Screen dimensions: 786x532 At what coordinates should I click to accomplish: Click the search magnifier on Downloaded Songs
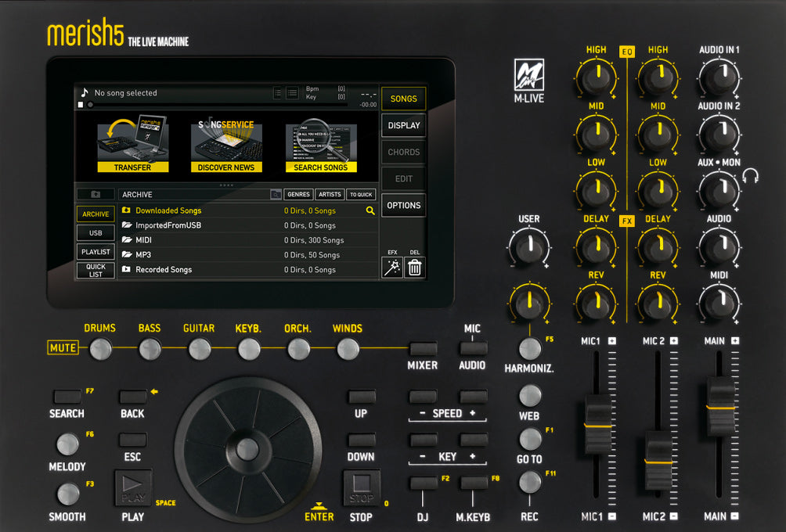click(x=371, y=210)
